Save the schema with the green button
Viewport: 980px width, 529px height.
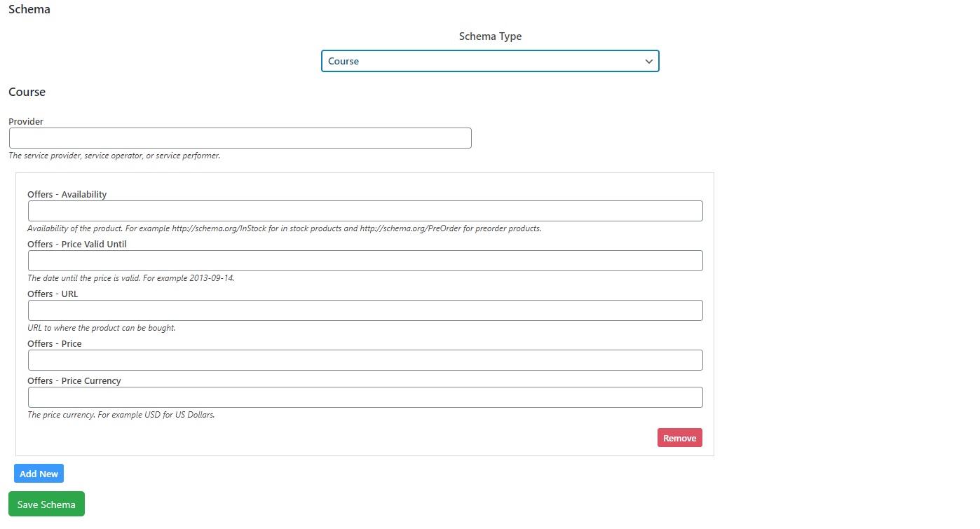[46, 504]
